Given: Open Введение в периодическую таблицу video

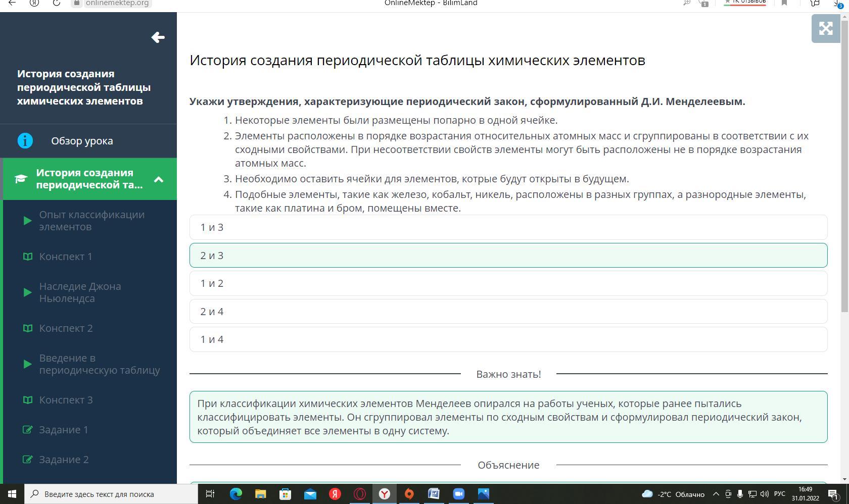Looking at the screenshot, I should coord(99,364).
